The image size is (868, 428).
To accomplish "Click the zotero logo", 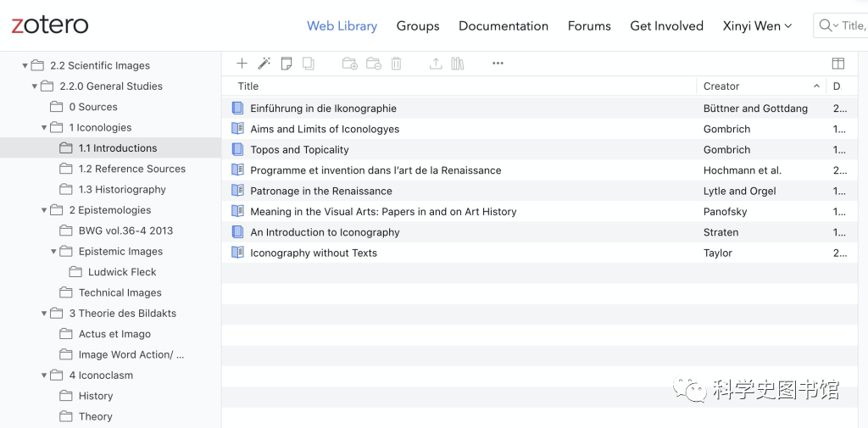I will [x=50, y=25].
